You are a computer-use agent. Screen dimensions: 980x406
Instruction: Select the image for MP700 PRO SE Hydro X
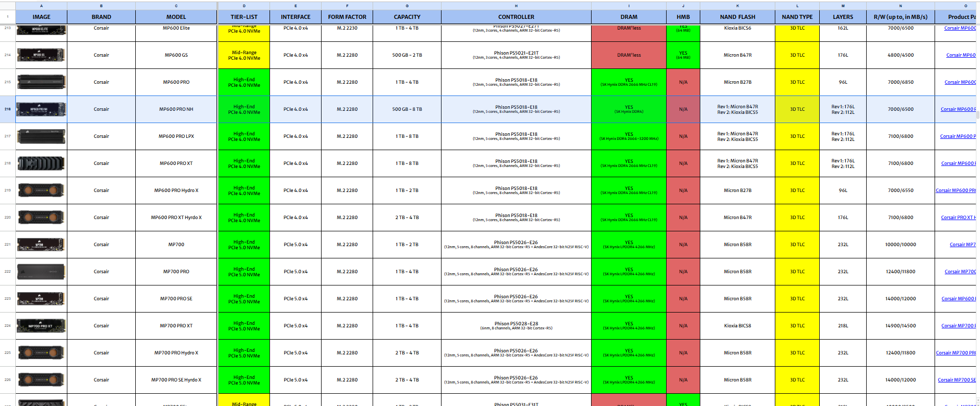coord(41,380)
